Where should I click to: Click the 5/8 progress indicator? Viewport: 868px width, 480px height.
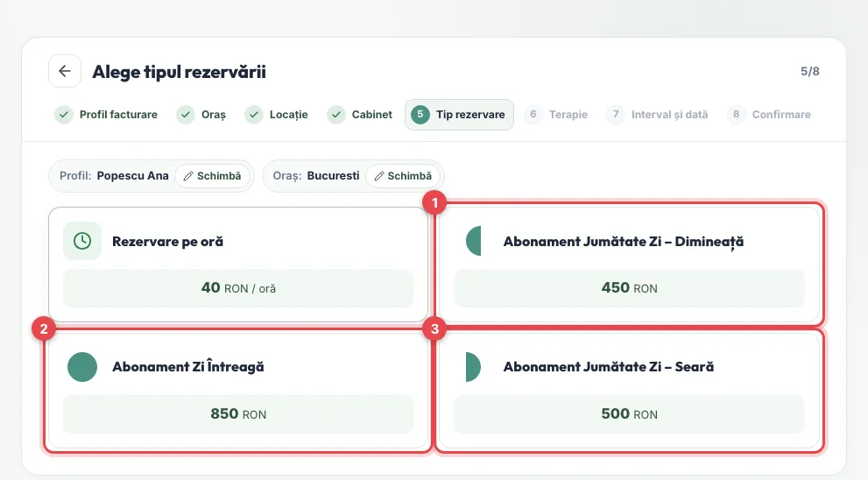click(x=810, y=72)
